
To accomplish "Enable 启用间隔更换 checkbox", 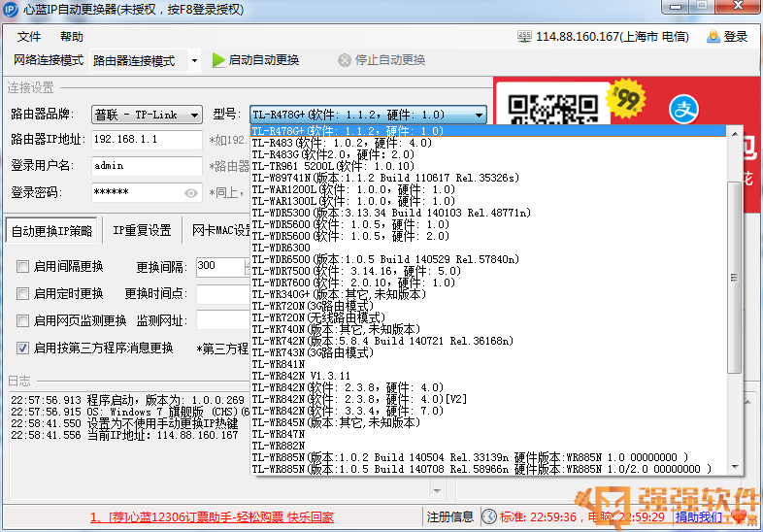I will 22,266.
